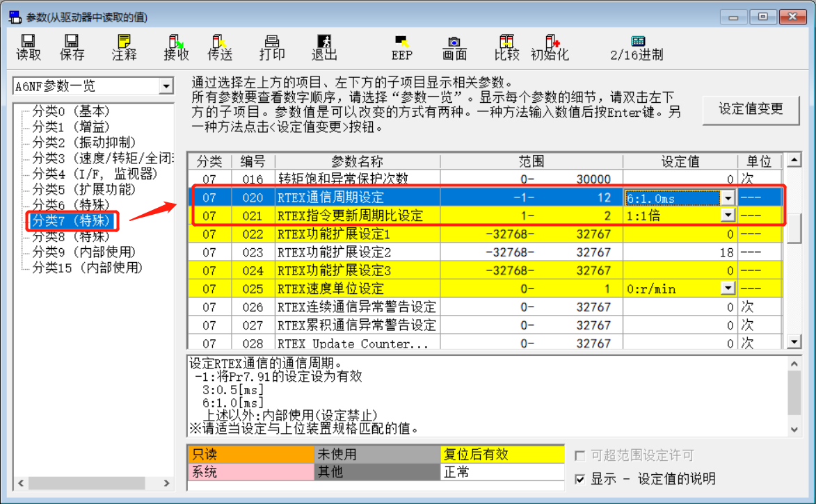This screenshot has width=816, height=504.
Task: Click the 比较 (Compare) icon
Action: [x=506, y=46]
